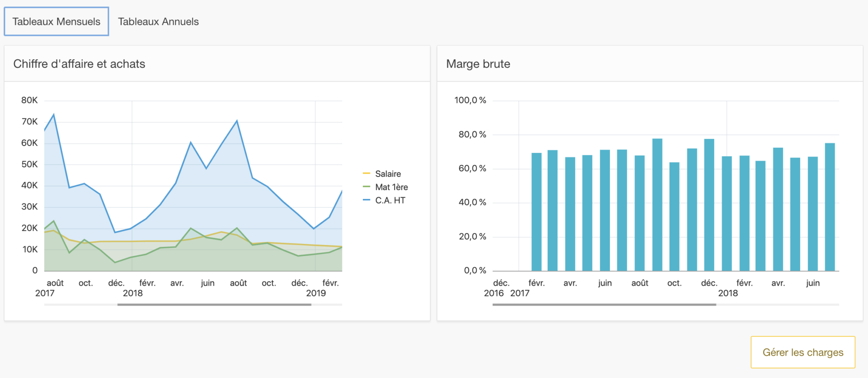The width and height of the screenshot is (868, 378).
Task: Click the Gérer les charges button
Action: [802, 352]
